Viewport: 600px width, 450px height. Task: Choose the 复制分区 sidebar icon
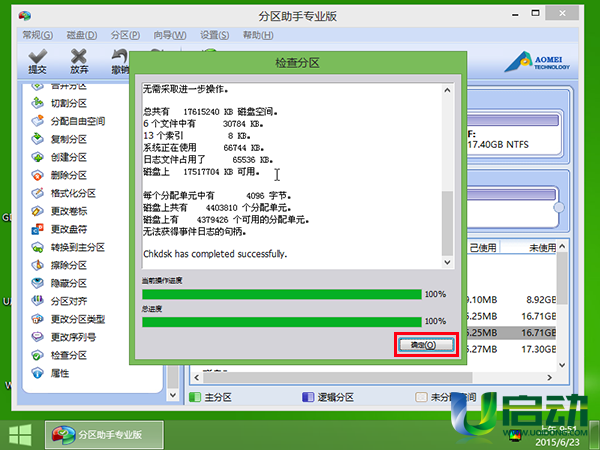tap(38, 139)
